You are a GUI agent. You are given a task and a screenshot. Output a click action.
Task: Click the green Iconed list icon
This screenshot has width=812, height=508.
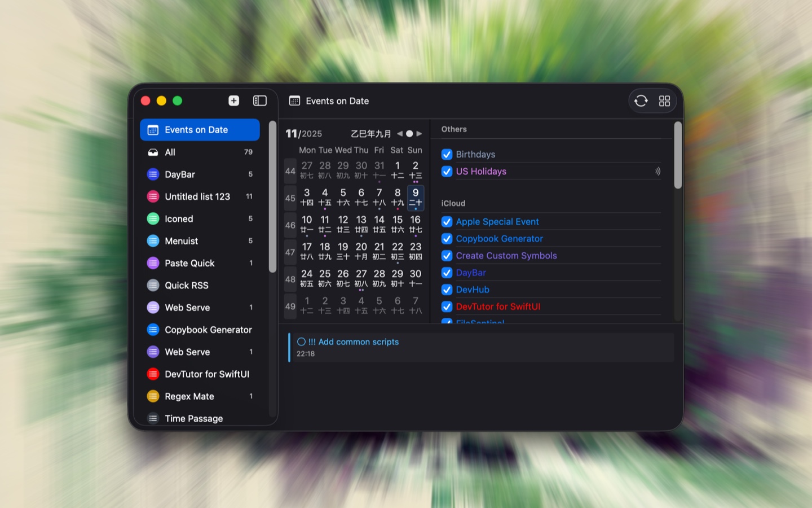(153, 218)
